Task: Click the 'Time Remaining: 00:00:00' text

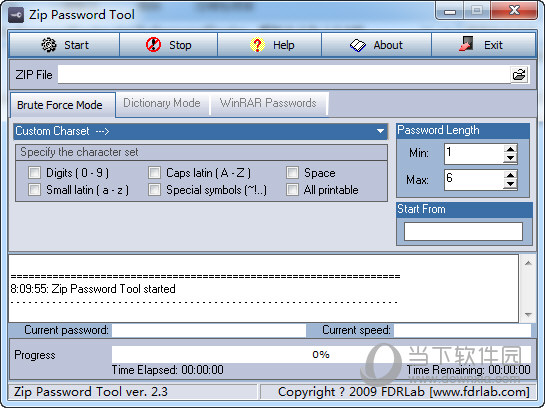Action: pos(469,370)
